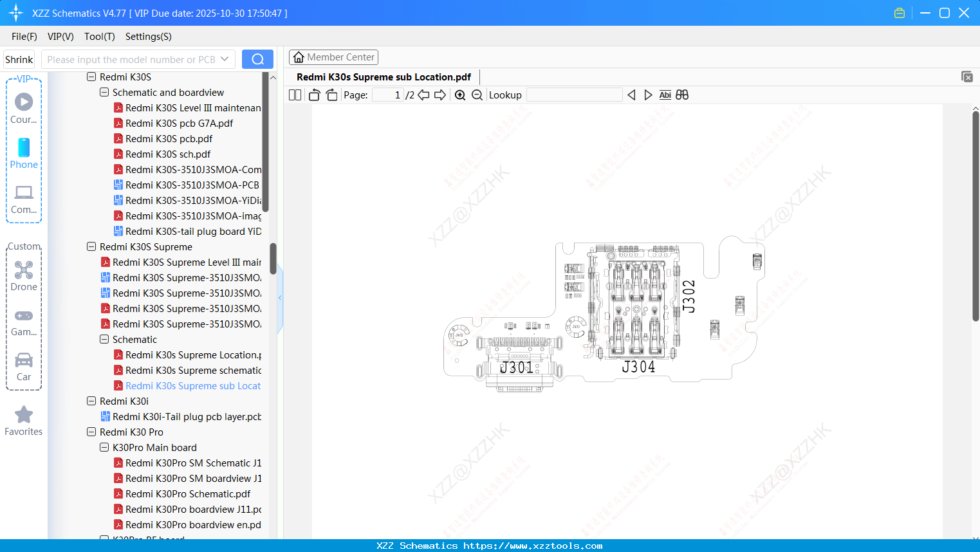980x552 pixels.
Task: Switch to the Redmi K30s Supreme sub Location.pdf tab
Action: click(384, 77)
